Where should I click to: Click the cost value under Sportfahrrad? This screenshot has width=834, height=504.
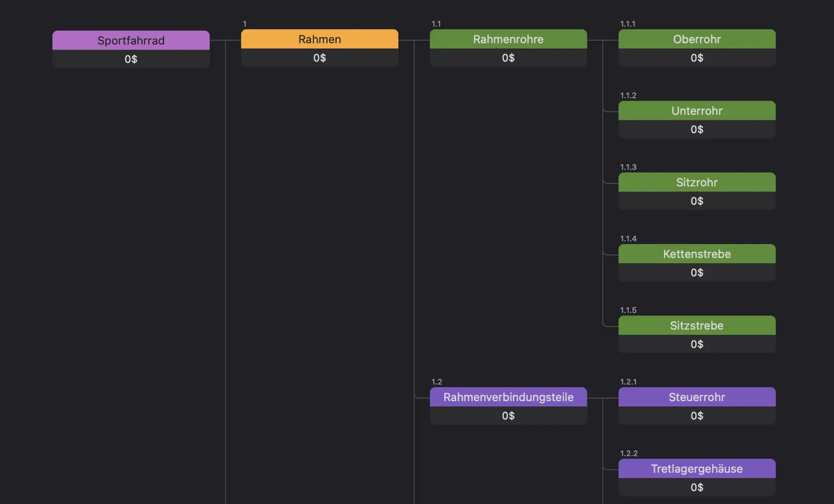tap(131, 59)
